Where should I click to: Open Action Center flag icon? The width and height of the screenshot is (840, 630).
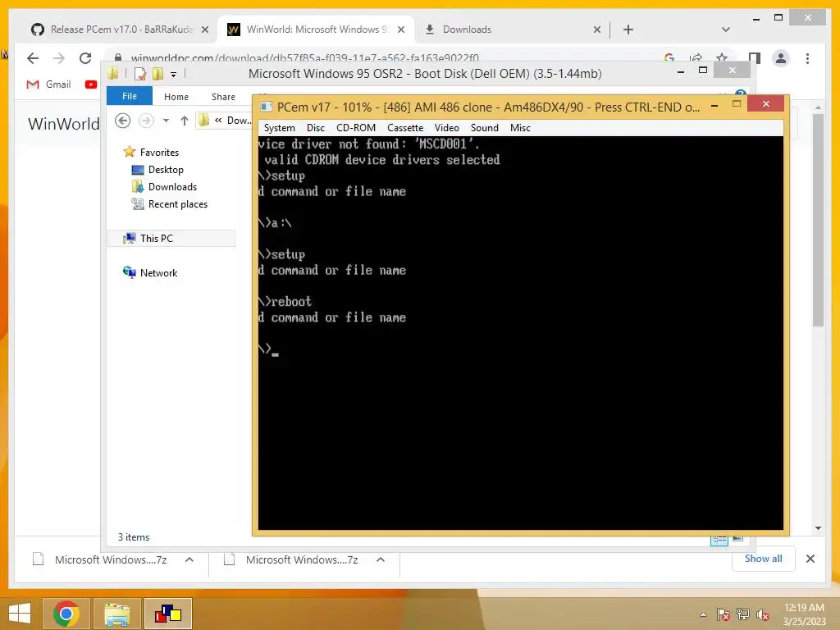click(724, 614)
